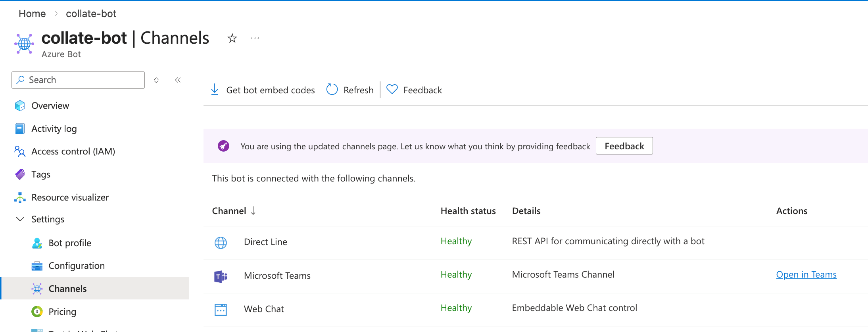Click the Refresh toolbar button
The height and width of the screenshot is (332, 868).
[x=350, y=90]
